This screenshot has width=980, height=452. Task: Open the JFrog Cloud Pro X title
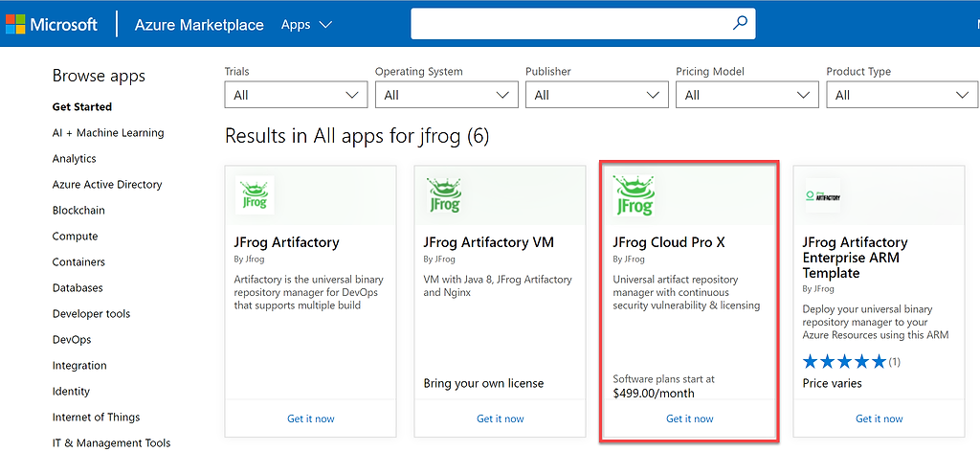point(669,242)
